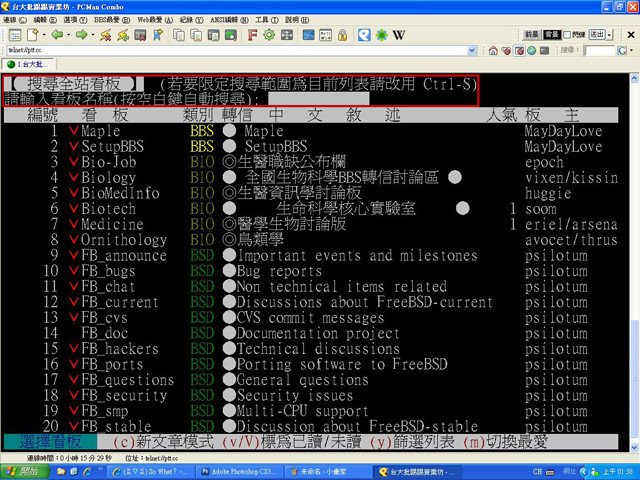This screenshot has width=640, height=480.
Task: Click the board name input box in terminal
Action: 318,98
